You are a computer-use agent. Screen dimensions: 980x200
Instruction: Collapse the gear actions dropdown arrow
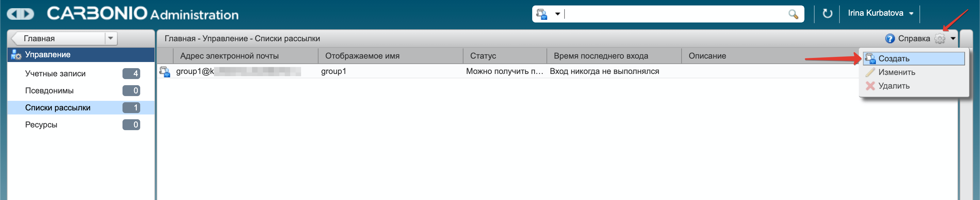(953, 39)
